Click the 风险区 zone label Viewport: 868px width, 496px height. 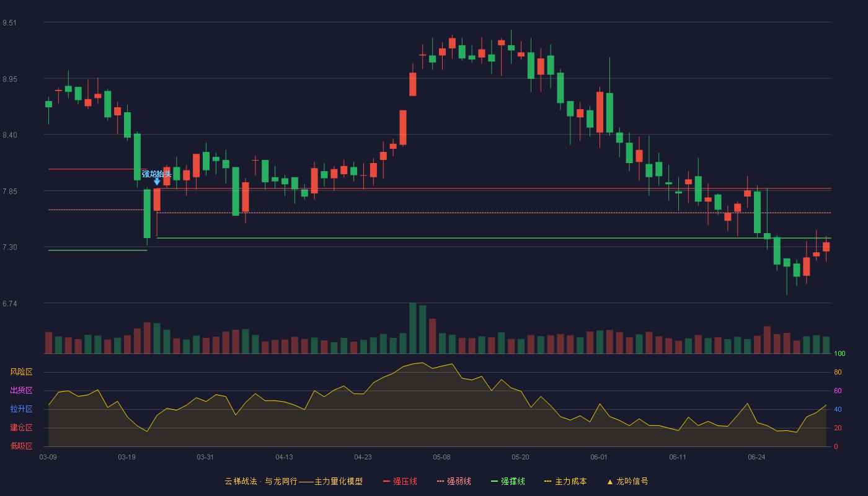(x=21, y=372)
